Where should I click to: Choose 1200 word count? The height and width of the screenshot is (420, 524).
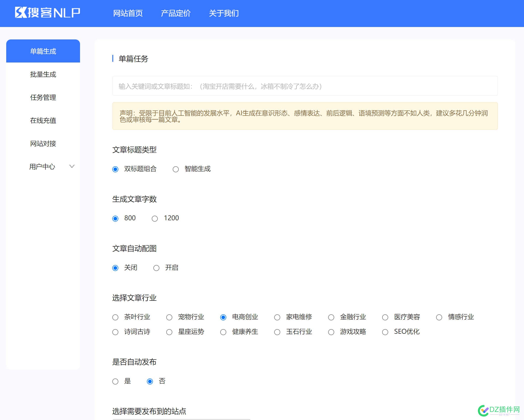coord(155,218)
